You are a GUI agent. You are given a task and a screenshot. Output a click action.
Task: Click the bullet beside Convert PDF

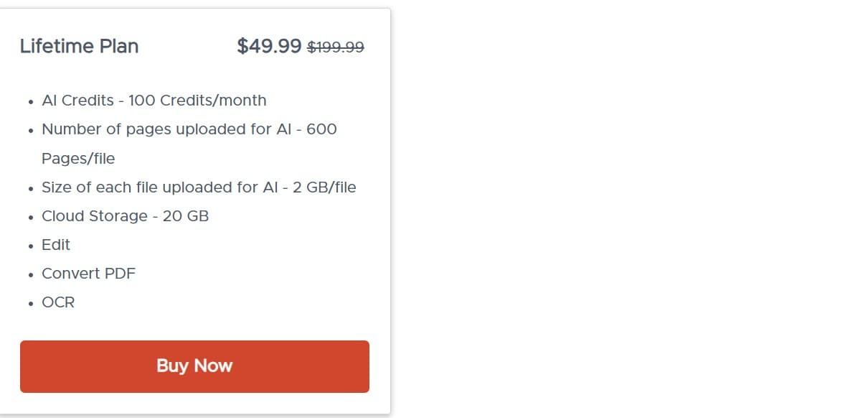32,274
